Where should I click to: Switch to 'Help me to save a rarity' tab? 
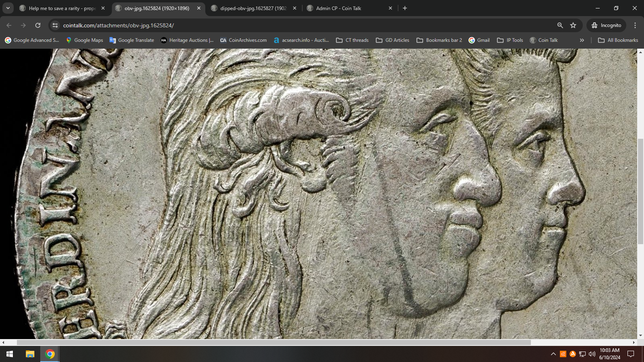pos(62,8)
